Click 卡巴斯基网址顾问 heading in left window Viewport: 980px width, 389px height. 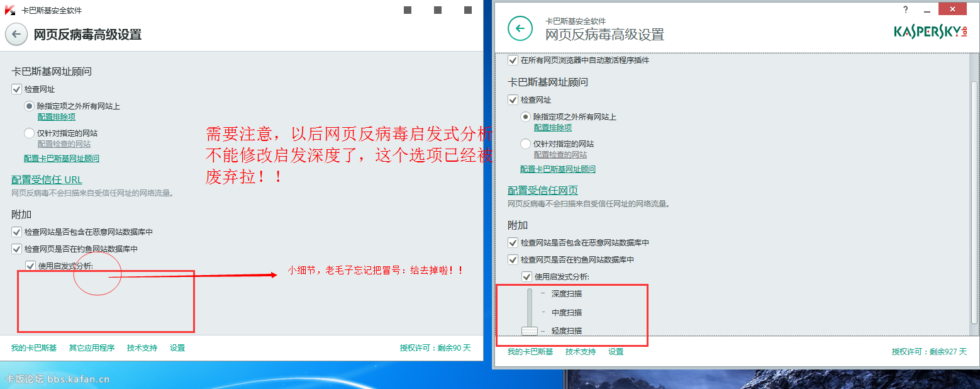pos(52,72)
